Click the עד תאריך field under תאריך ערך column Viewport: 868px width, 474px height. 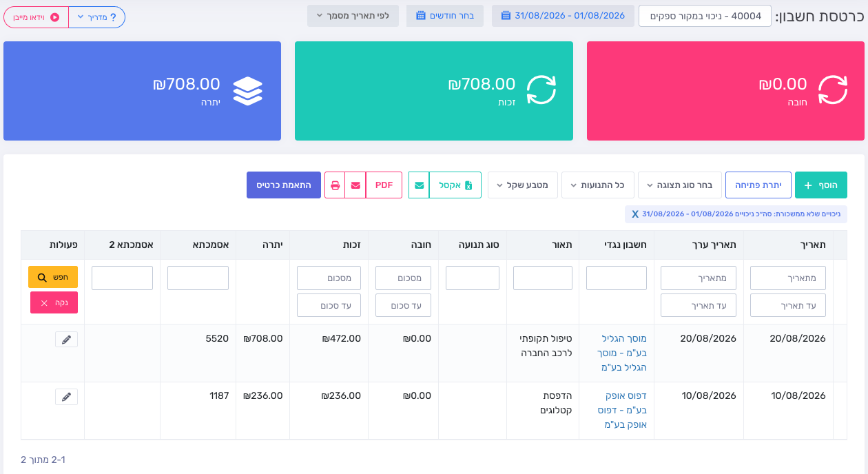click(x=699, y=305)
